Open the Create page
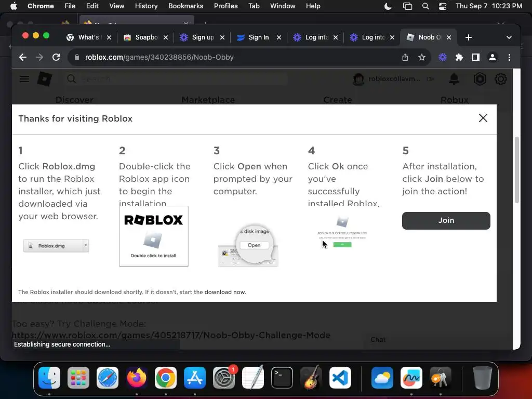 coord(338,100)
